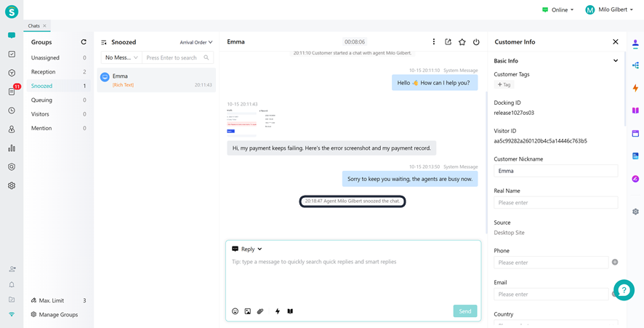Open the customer profile icon in right rail
Screen dimensions: 644x328
click(635, 43)
